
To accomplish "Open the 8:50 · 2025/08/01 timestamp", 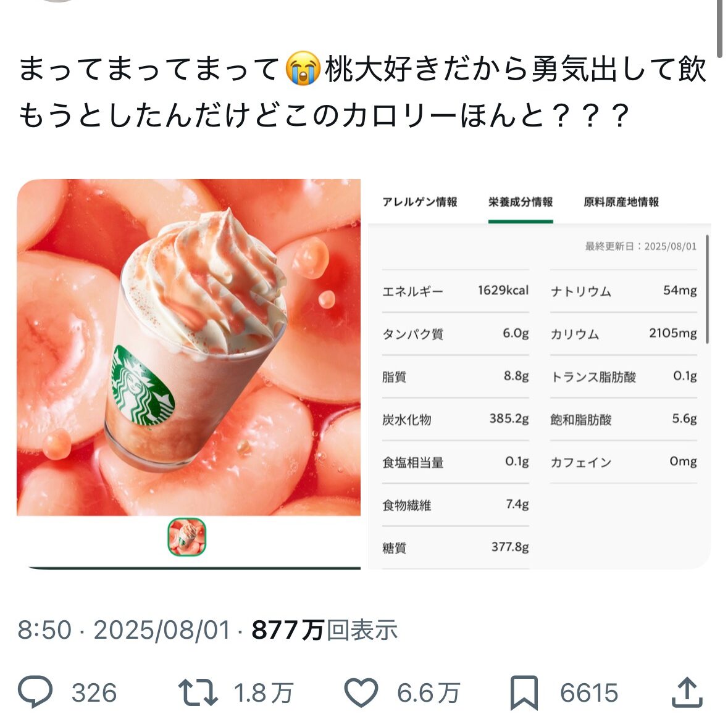I will 124,630.
